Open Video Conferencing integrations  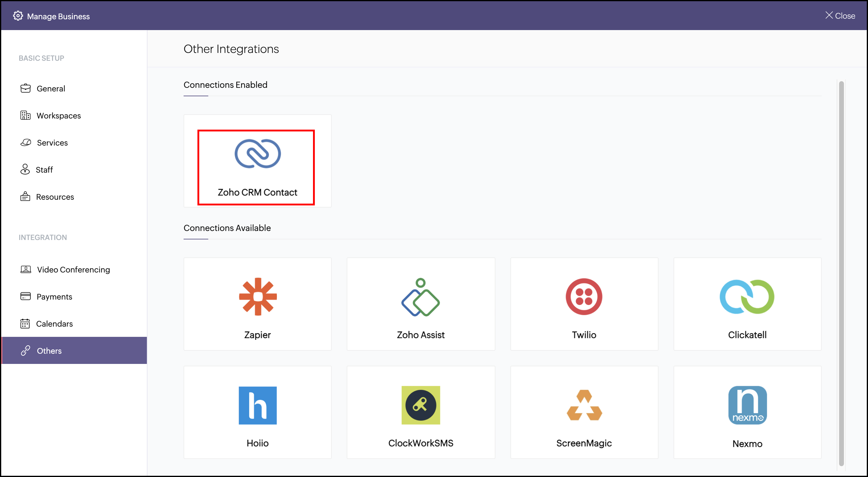73,270
